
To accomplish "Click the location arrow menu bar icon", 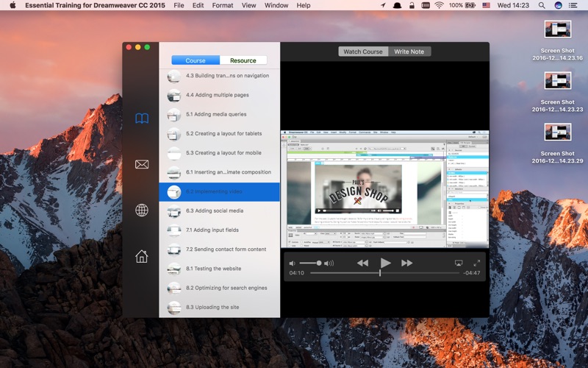I will pyautogui.click(x=383, y=5).
